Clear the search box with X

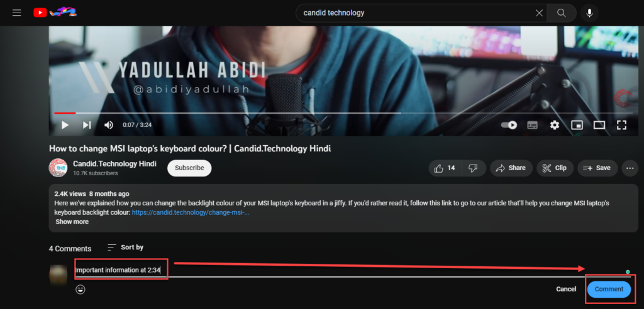(539, 13)
